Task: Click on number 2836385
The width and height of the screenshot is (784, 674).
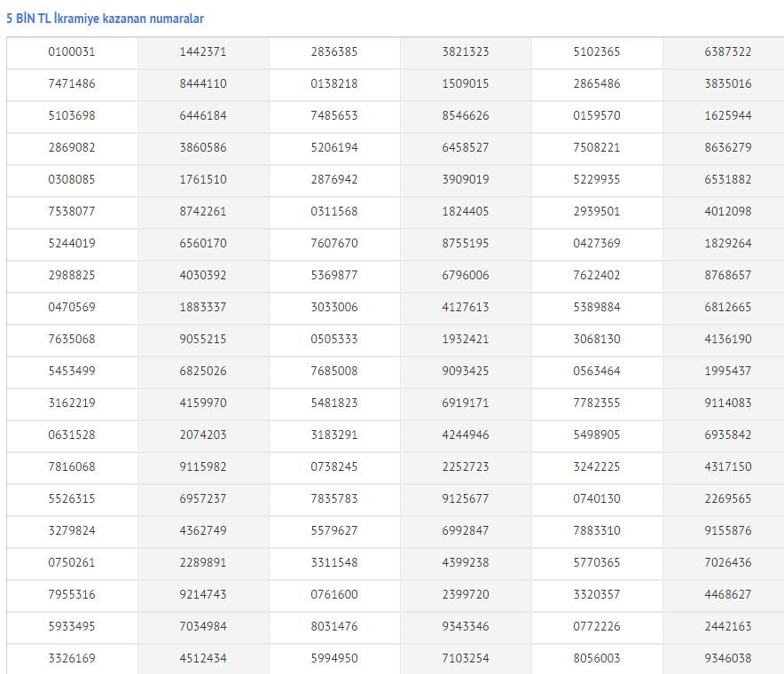Action: 334,51
